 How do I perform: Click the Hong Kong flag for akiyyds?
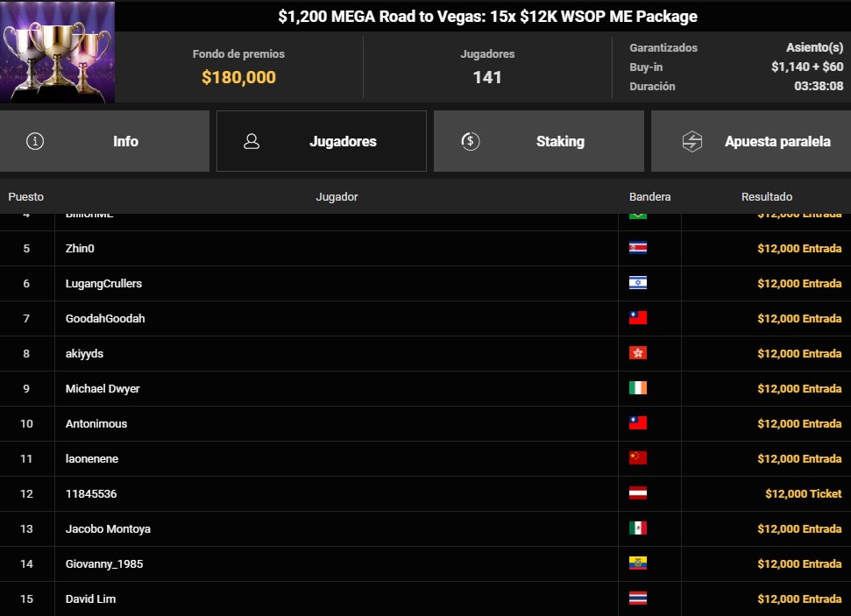[x=638, y=353]
